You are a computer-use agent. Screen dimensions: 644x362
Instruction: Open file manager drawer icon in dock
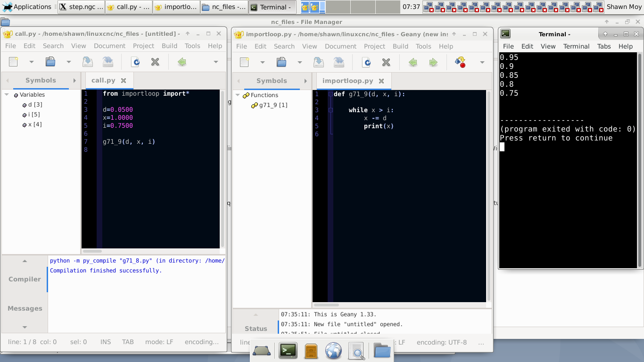[x=311, y=351]
